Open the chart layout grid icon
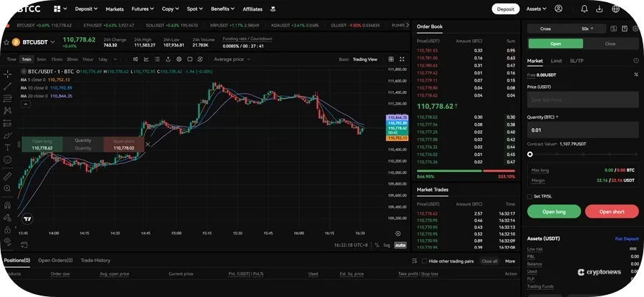This screenshot has height=297, width=644. tap(391, 59)
